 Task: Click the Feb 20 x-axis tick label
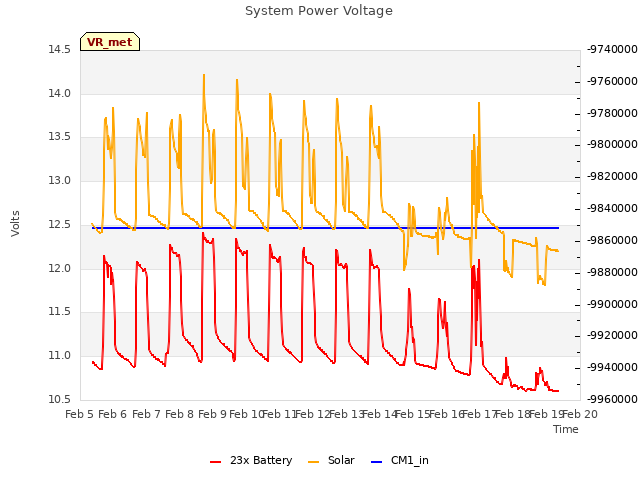[x=580, y=414]
